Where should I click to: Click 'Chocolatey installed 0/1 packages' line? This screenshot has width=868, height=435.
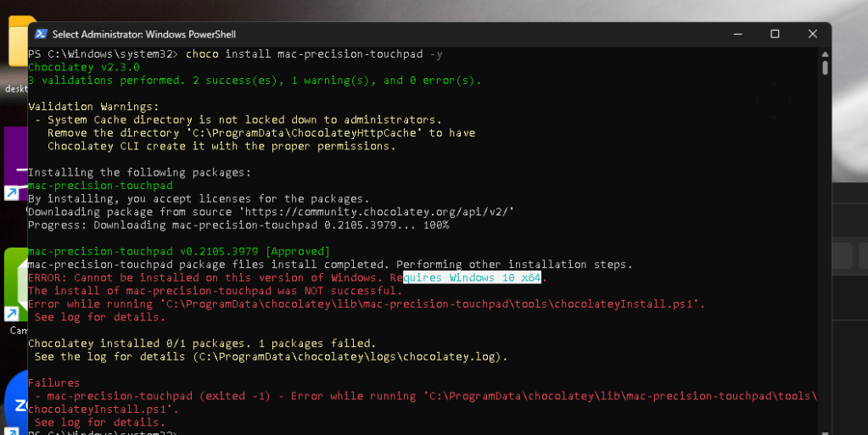(202, 343)
